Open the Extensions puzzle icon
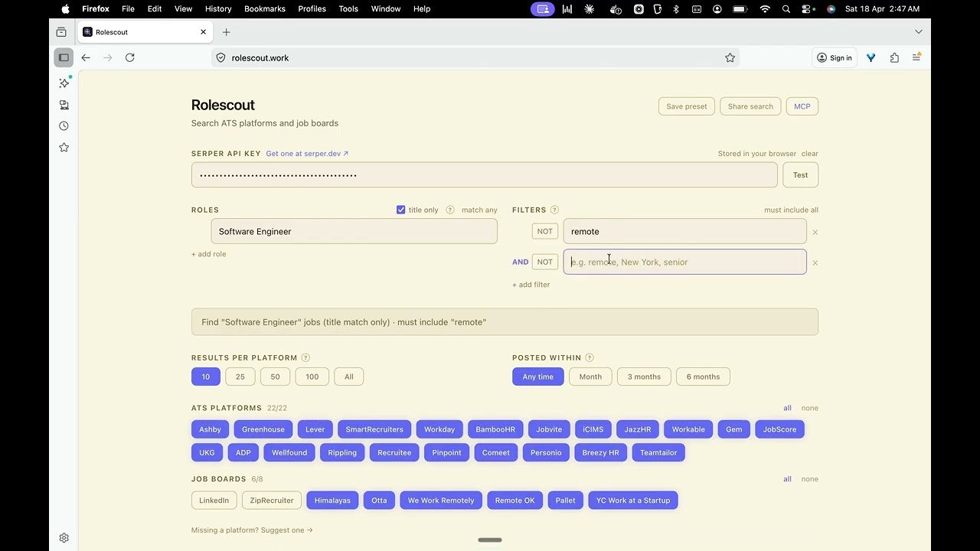 click(x=894, y=57)
